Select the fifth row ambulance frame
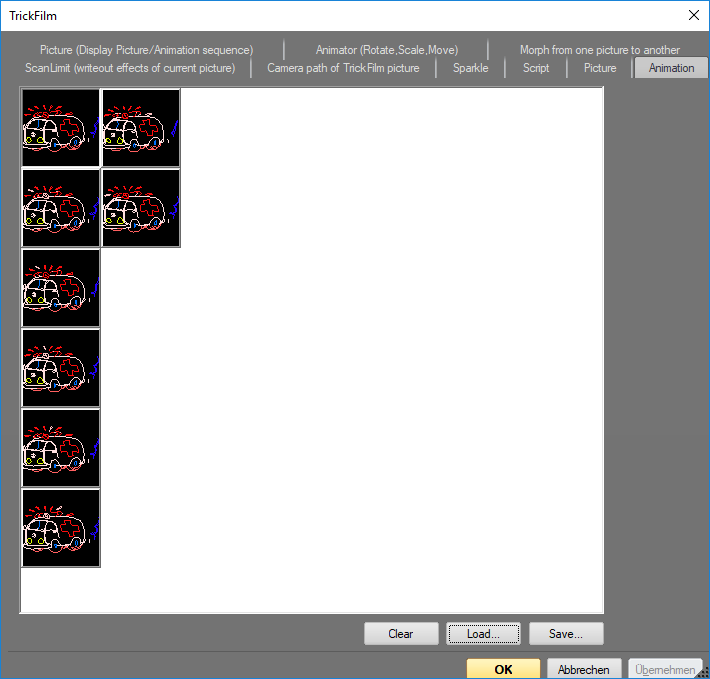 [x=60, y=448]
